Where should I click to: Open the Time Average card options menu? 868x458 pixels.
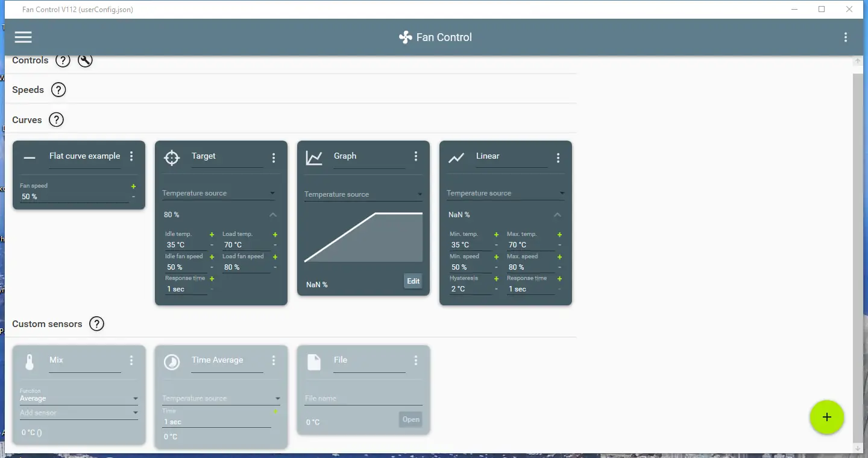(x=274, y=360)
